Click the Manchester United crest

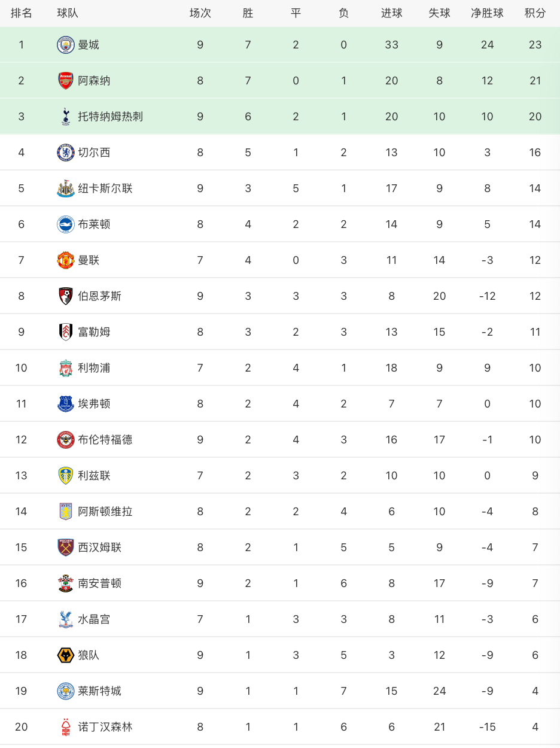click(65, 260)
